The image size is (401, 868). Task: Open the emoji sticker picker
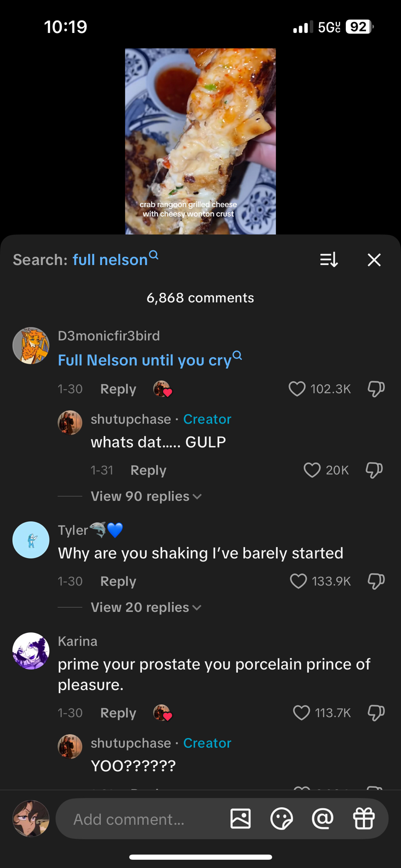click(x=282, y=819)
